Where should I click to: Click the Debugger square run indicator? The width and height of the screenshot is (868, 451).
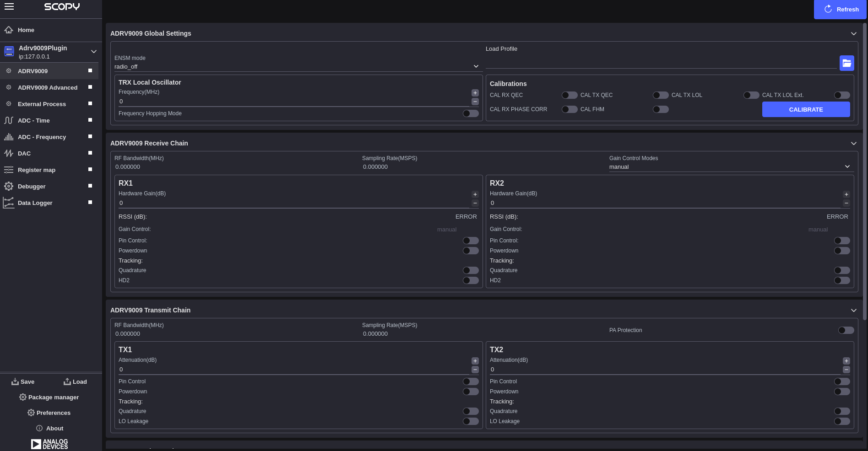click(90, 186)
